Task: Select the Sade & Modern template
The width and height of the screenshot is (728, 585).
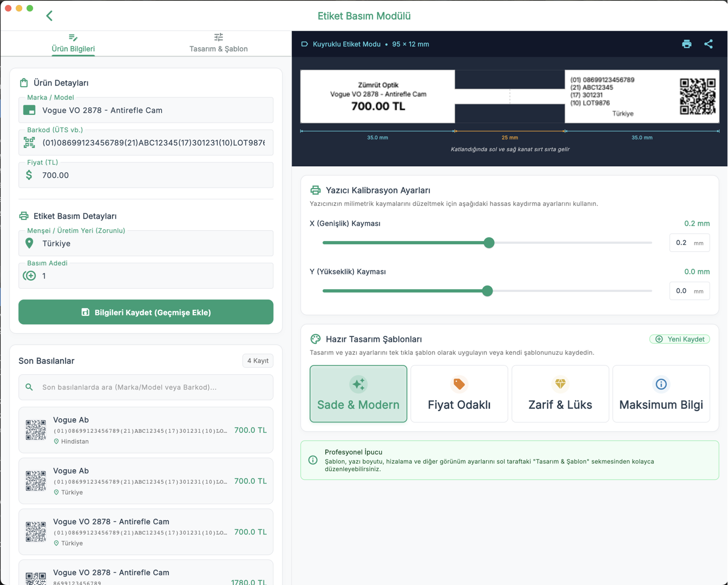Action: (x=358, y=394)
